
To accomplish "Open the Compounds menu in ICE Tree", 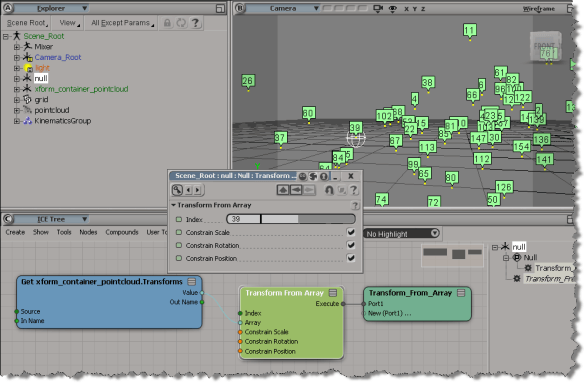I will [122, 232].
